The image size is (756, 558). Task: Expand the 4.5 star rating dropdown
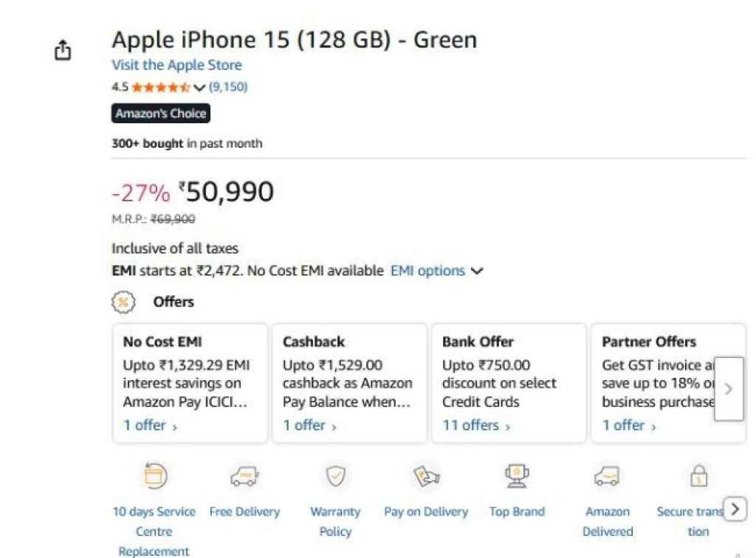pos(199,87)
